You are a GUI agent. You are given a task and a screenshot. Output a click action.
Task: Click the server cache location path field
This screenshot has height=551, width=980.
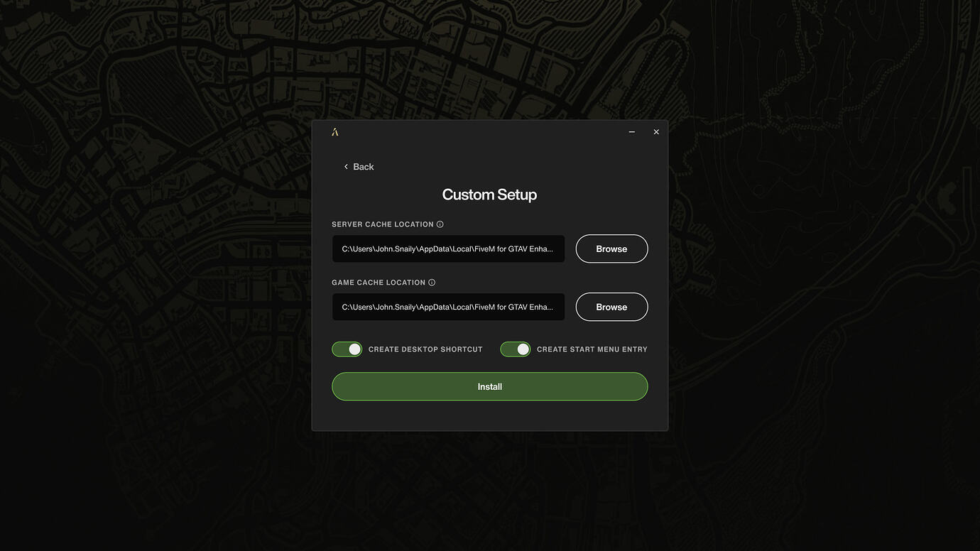tap(448, 249)
